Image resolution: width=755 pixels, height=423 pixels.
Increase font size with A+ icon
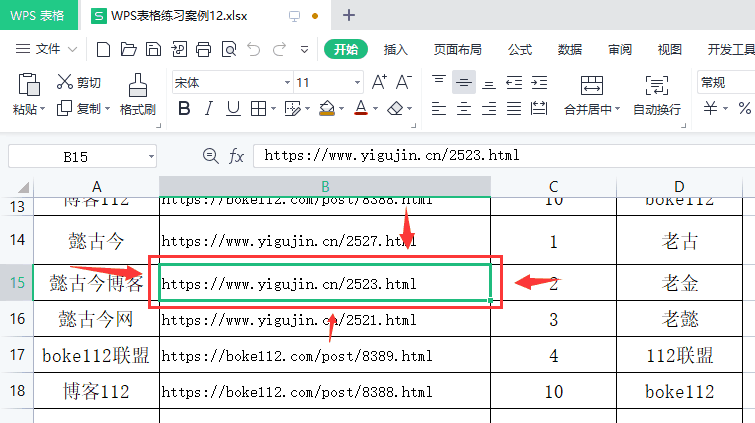coord(379,82)
